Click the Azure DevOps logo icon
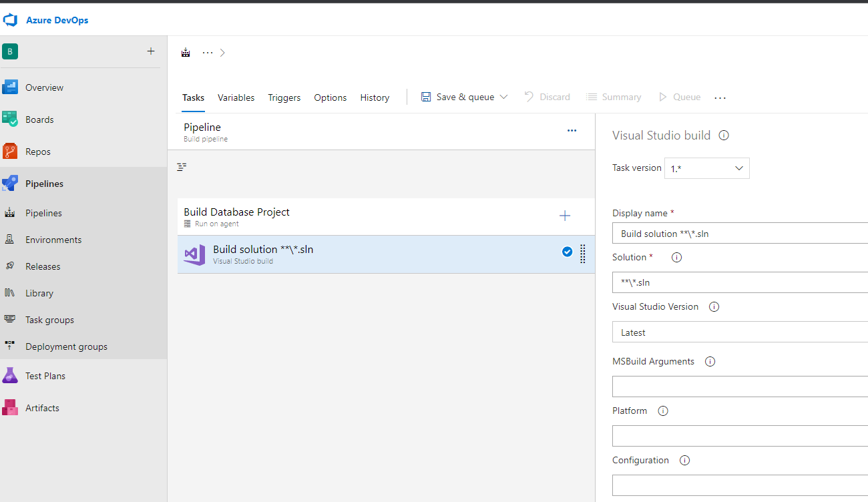The image size is (868, 502). coord(10,20)
